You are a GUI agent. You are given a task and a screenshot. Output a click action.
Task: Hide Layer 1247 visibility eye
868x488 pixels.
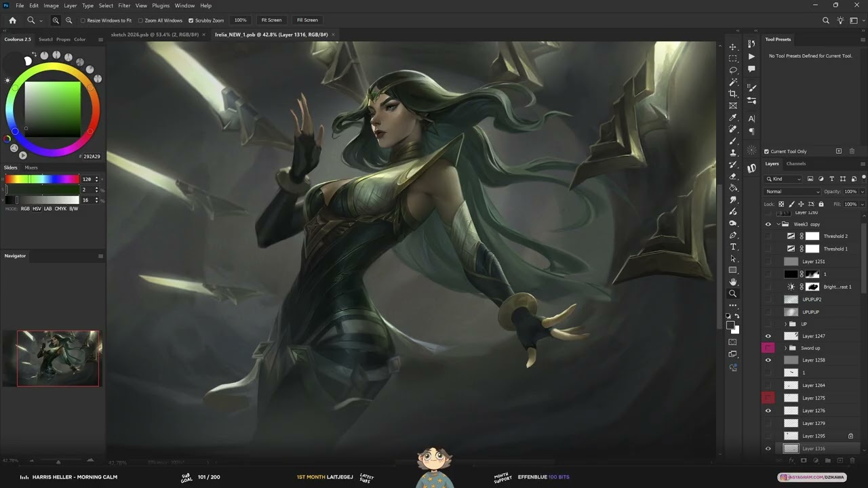click(x=768, y=336)
